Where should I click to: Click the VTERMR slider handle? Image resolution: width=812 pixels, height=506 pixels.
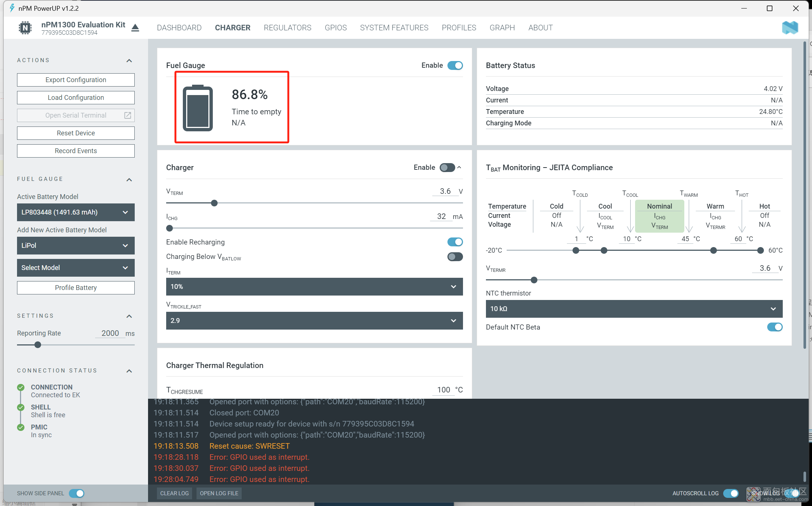pyautogui.click(x=534, y=280)
